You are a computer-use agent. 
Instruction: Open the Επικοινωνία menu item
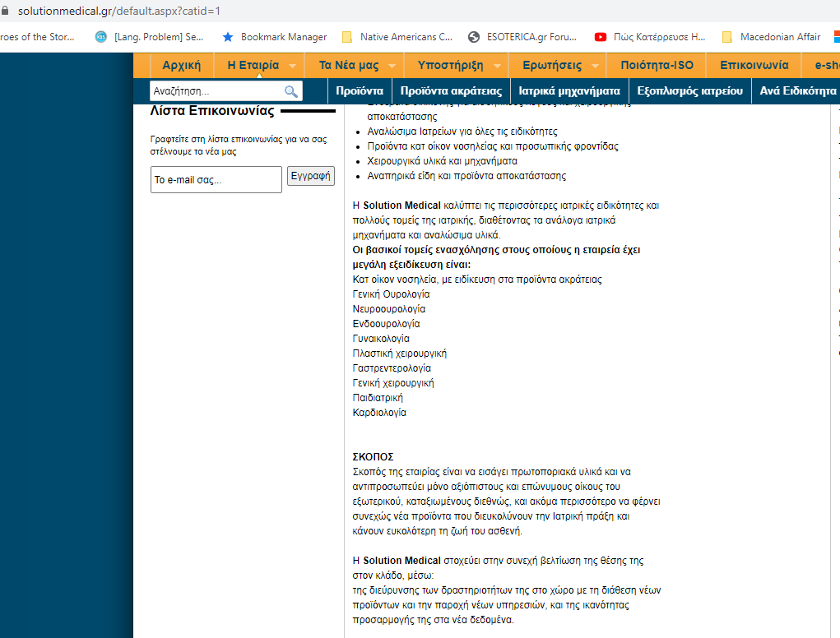[x=754, y=65]
